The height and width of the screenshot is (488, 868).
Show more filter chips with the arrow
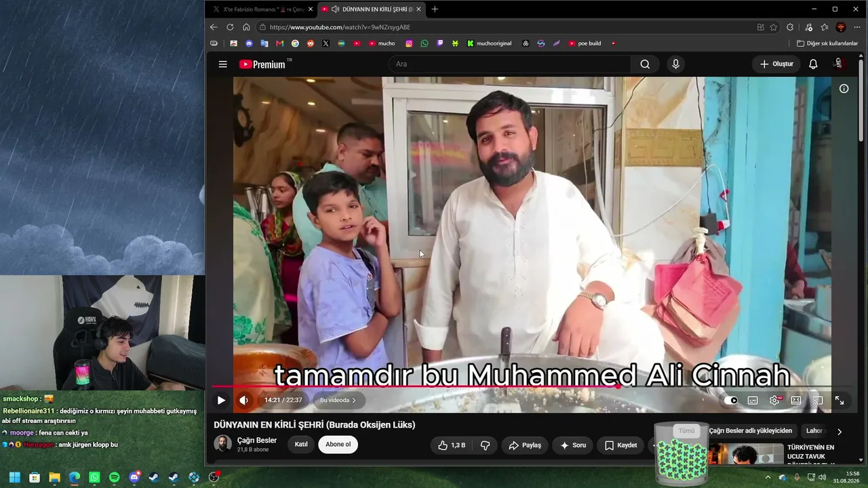tap(839, 432)
